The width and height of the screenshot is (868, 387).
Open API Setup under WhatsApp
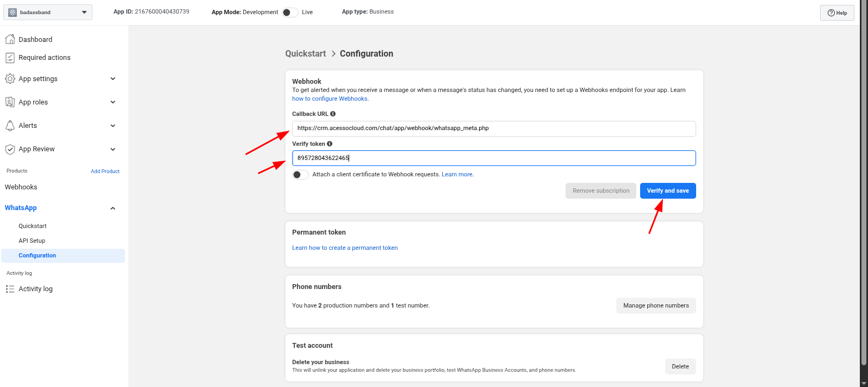(x=32, y=241)
